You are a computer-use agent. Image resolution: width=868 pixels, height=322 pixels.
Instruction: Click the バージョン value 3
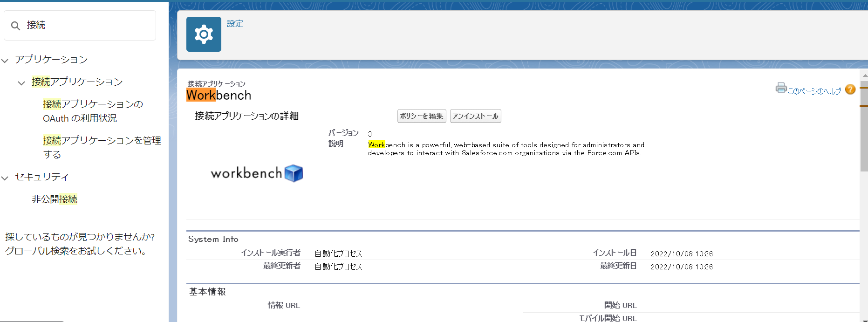pos(370,134)
